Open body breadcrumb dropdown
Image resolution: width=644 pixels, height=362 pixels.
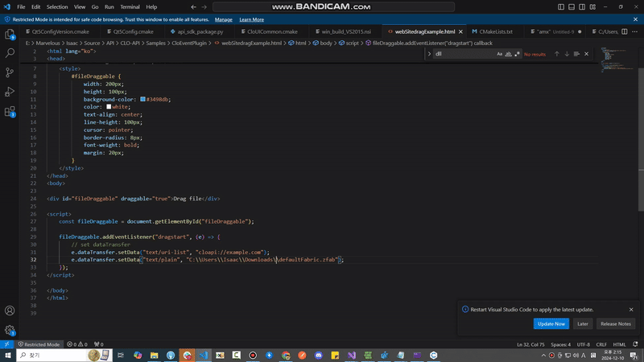pos(323,43)
